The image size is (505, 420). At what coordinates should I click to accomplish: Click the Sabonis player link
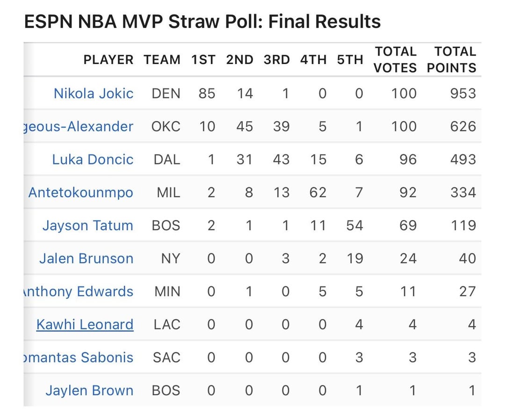pyautogui.click(x=78, y=357)
